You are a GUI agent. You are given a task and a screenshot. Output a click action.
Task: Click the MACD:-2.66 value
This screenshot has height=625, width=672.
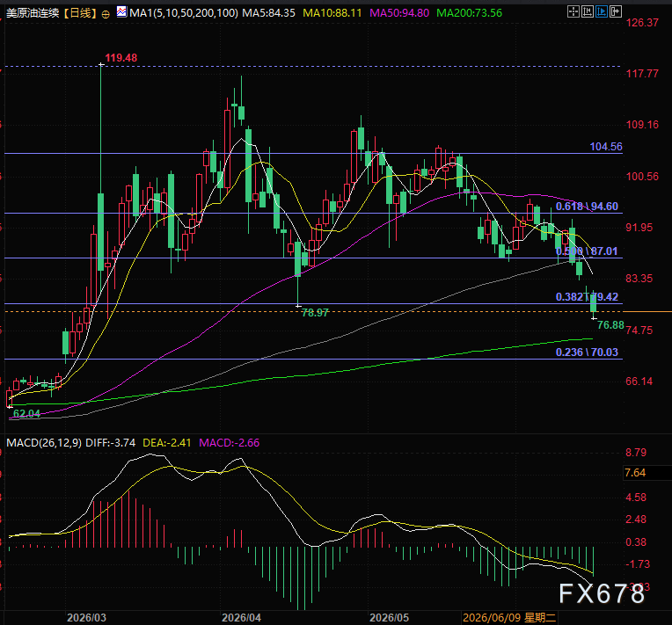click(230, 442)
